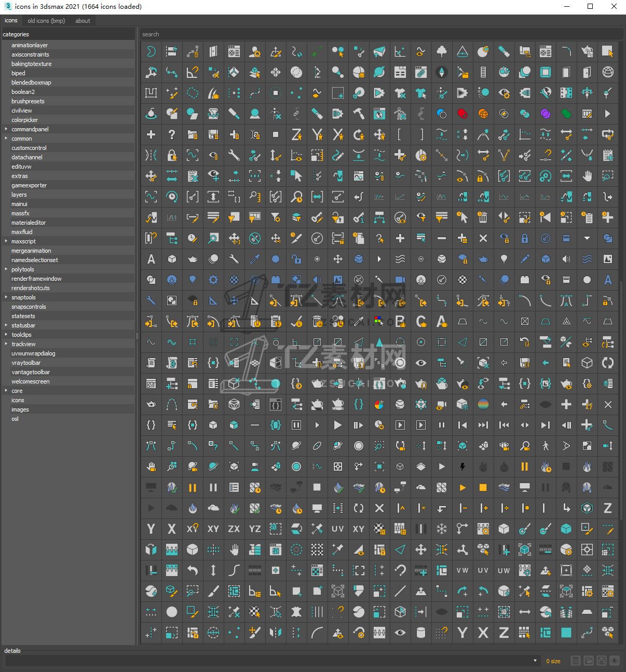Expand the core category
626x672 pixels.
coord(6,391)
